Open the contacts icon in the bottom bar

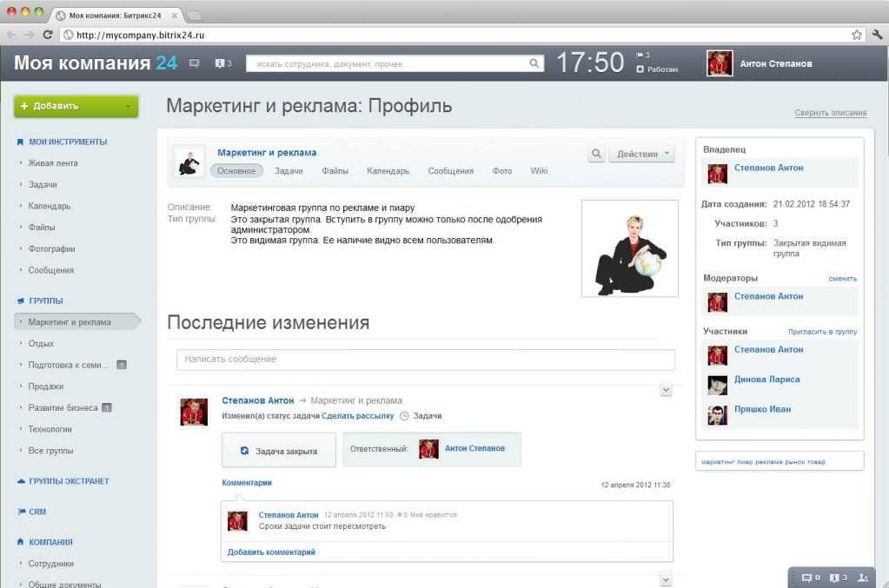pyautogui.click(x=863, y=577)
